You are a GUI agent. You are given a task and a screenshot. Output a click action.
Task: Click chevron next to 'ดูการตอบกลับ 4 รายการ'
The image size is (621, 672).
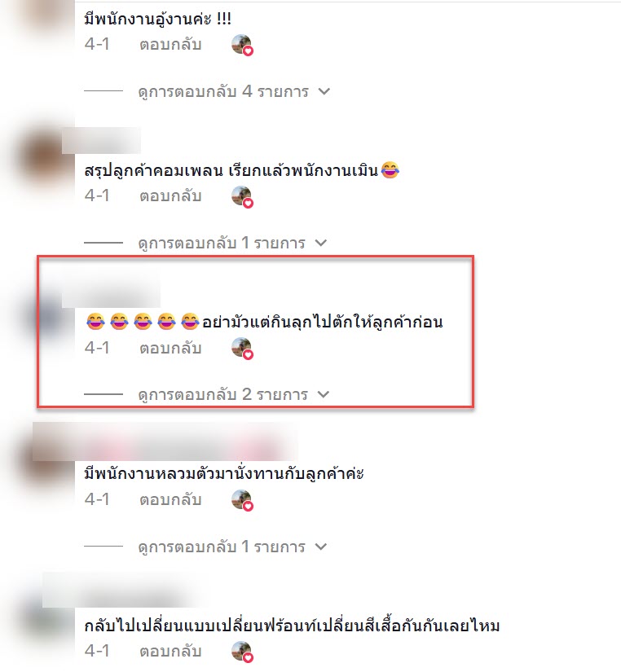click(324, 91)
